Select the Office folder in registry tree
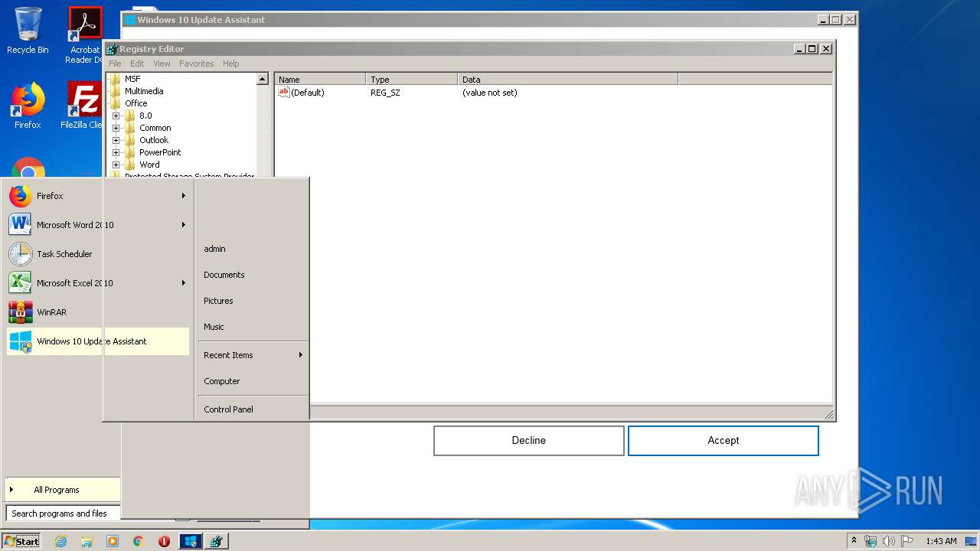This screenshot has height=551, width=980. pos(136,103)
